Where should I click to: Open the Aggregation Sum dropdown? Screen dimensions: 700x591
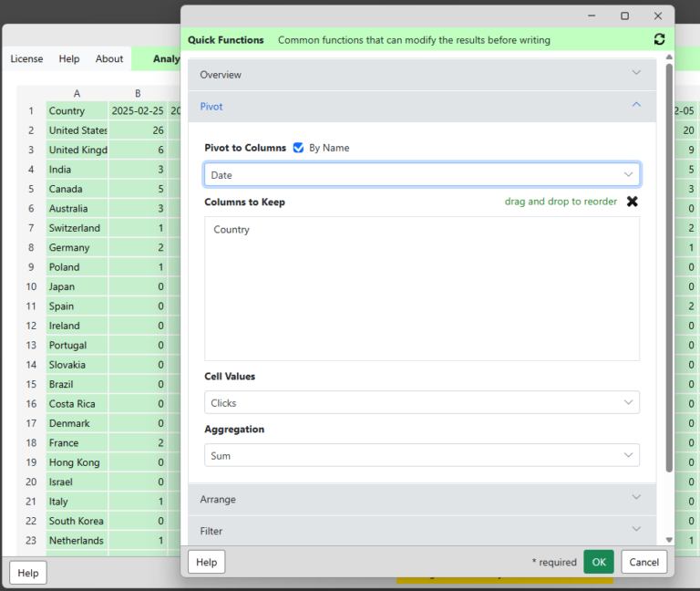[422, 455]
